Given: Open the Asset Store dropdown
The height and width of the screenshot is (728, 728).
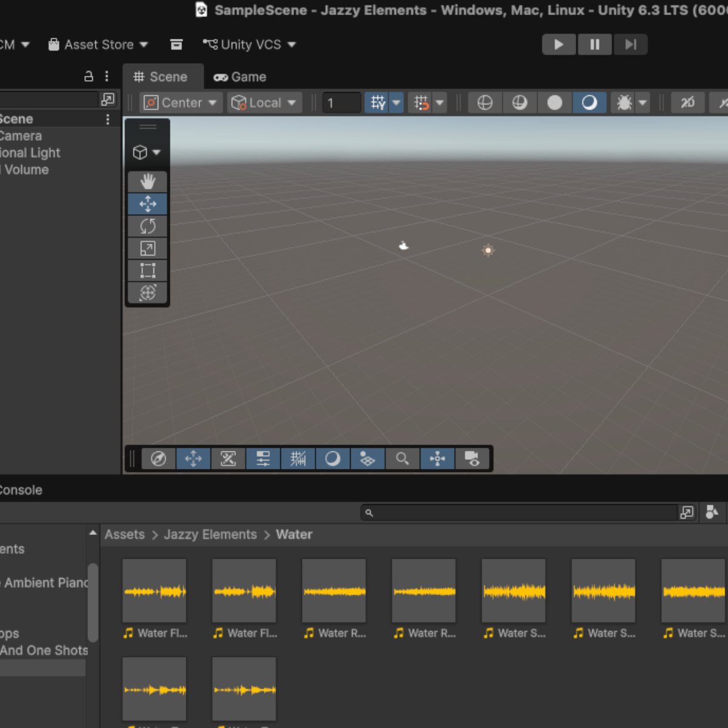Looking at the screenshot, I should pos(98,44).
